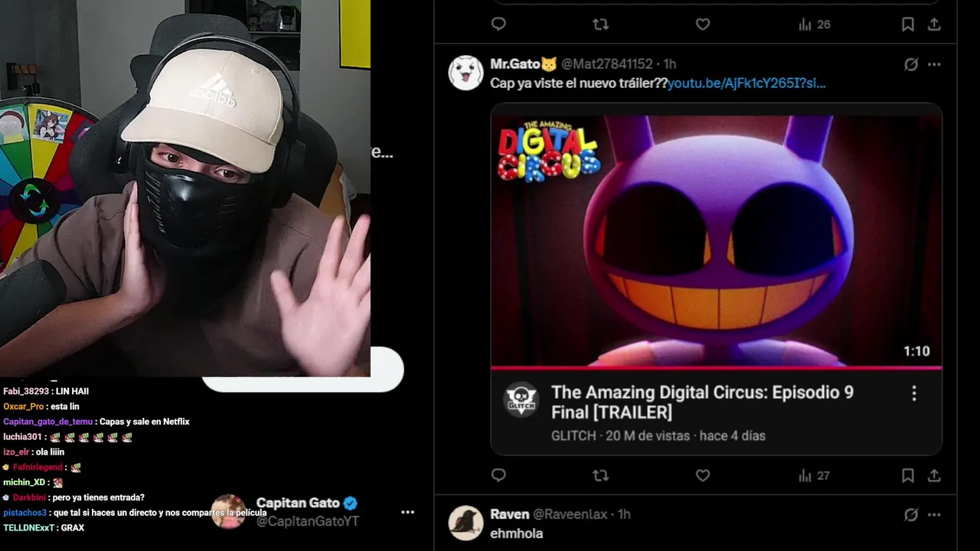Open Raven's profile avatar
This screenshot has width=980, height=551.
pyautogui.click(x=465, y=523)
